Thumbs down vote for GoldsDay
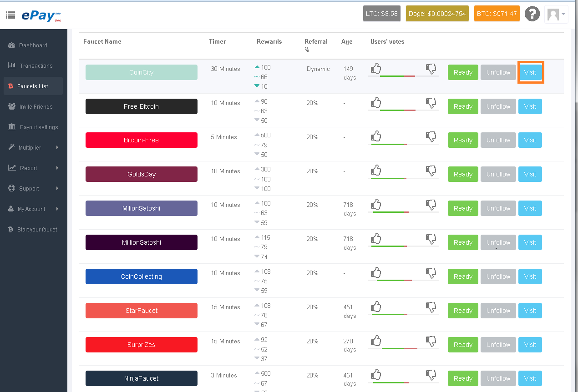Viewport: 578px width, 392px height. click(431, 171)
